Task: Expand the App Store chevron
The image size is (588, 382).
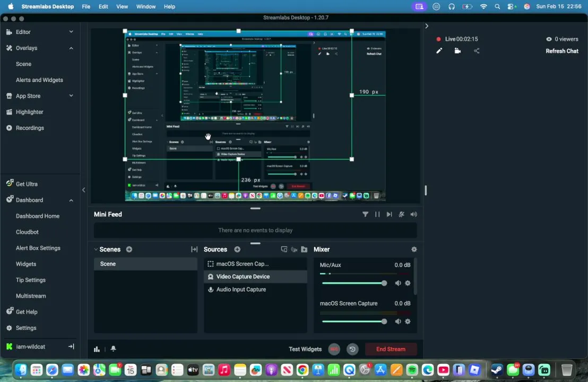Action: (71, 96)
